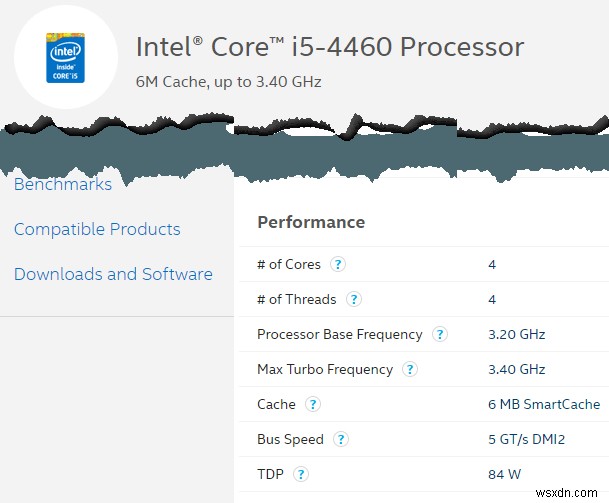Click the Cache question mark icon
The image size is (609, 503).
point(313,405)
